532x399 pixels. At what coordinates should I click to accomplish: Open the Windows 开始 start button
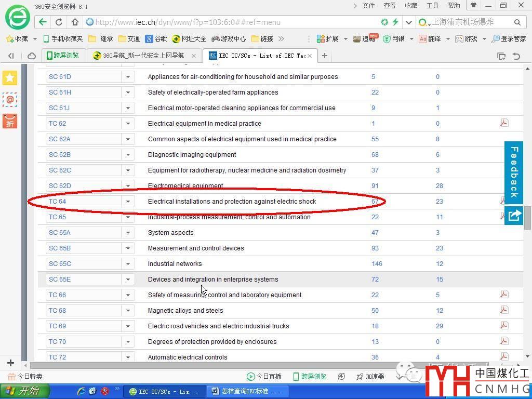pyautogui.click(x=25, y=391)
